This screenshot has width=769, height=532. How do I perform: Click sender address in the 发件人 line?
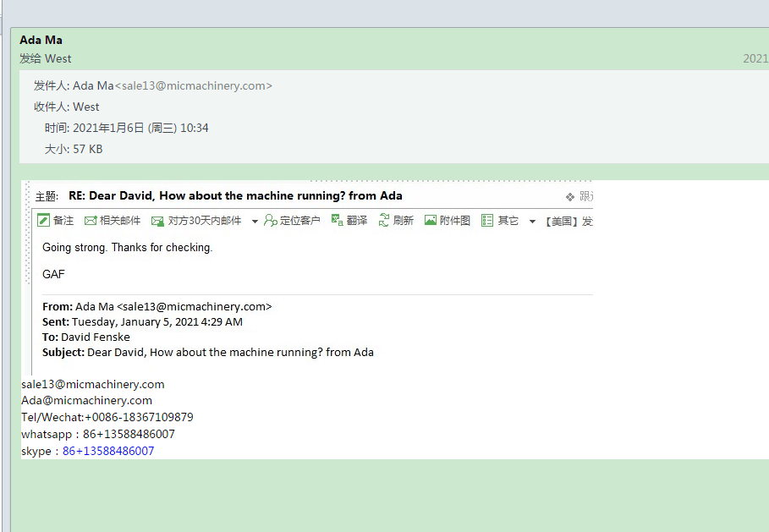[x=194, y=85]
